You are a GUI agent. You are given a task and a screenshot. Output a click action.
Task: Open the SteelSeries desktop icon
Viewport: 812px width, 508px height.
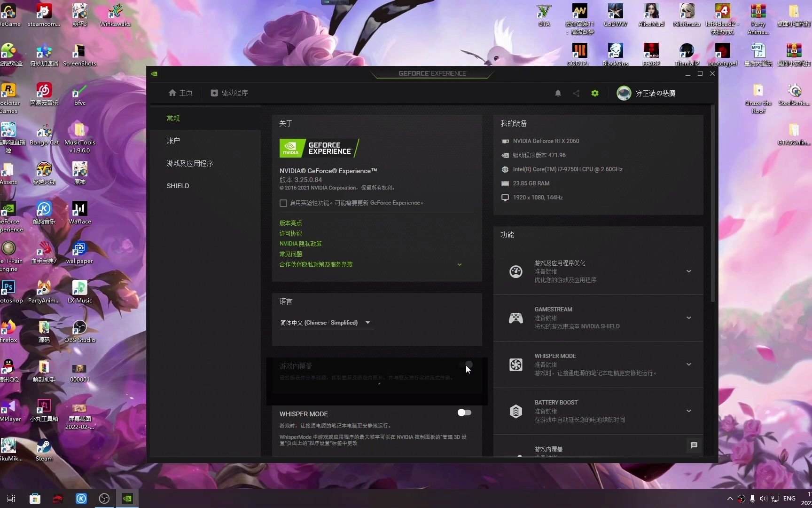(x=794, y=94)
